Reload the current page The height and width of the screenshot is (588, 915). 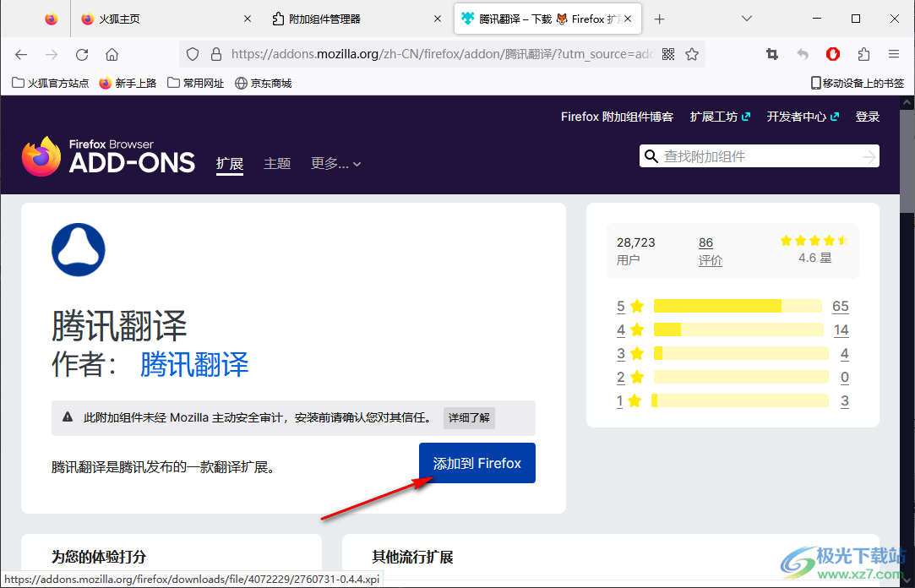pos(82,54)
